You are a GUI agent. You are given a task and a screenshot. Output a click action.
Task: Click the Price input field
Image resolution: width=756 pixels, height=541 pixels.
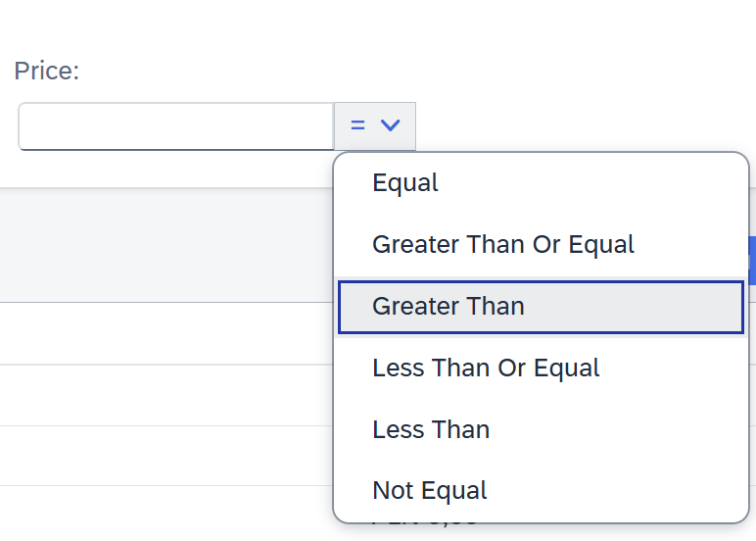(176, 126)
